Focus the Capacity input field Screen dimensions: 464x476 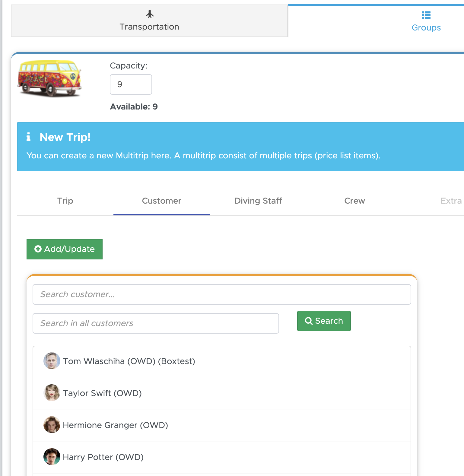131,84
